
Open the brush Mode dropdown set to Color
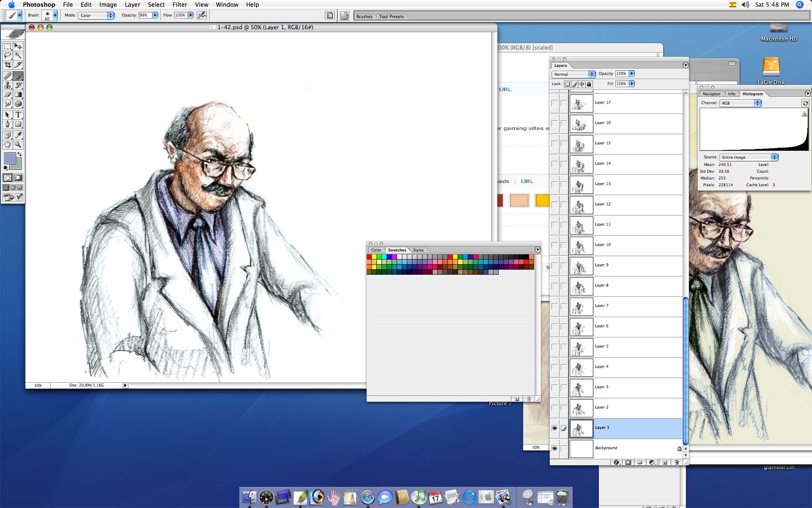click(96, 15)
